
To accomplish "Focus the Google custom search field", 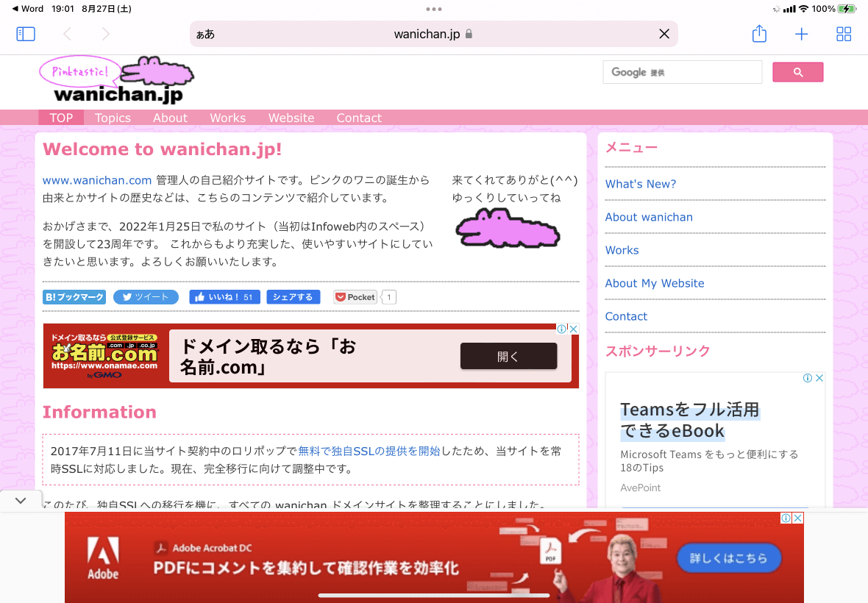I will [683, 72].
